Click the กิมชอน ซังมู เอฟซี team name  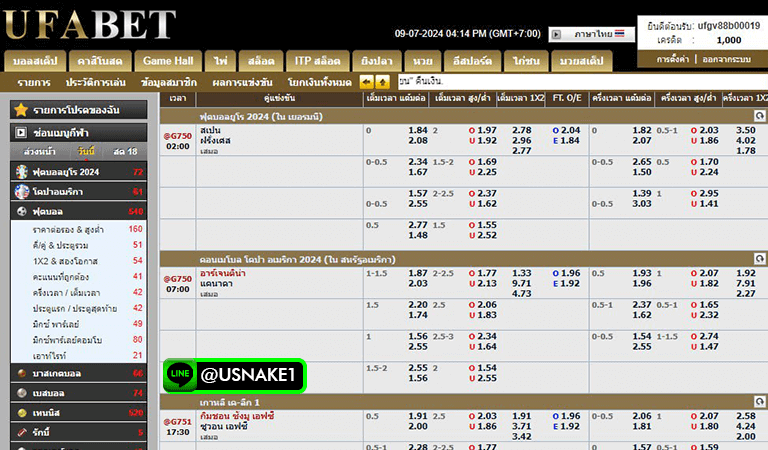pos(237,416)
